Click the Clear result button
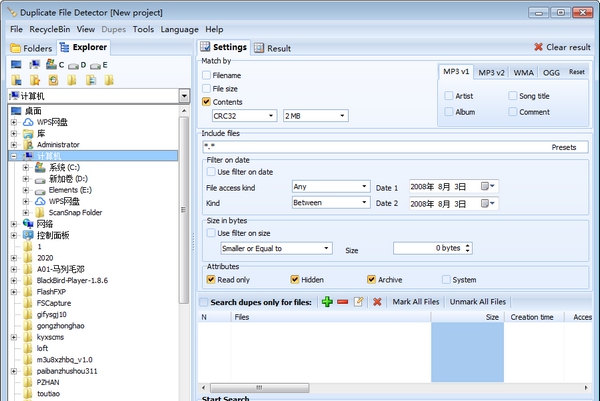The height and width of the screenshot is (401, 600). click(x=564, y=47)
